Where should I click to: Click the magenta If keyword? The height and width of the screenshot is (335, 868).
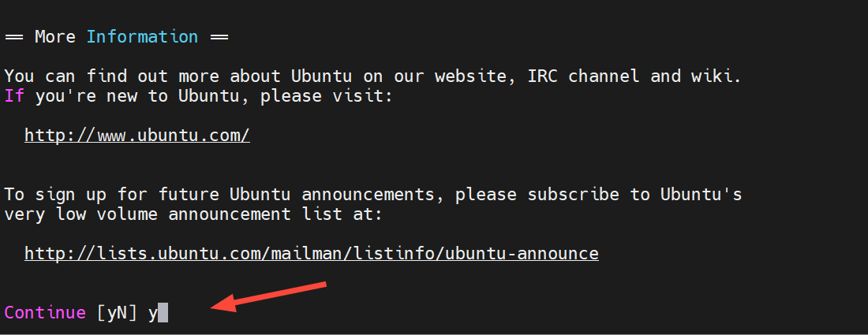14,96
